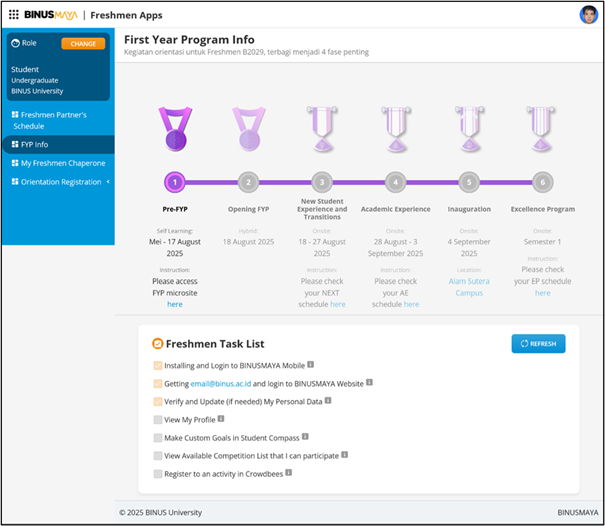Click 'Semester 1' text under Excellence Program
The width and height of the screenshot is (605, 526).
pyautogui.click(x=542, y=242)
